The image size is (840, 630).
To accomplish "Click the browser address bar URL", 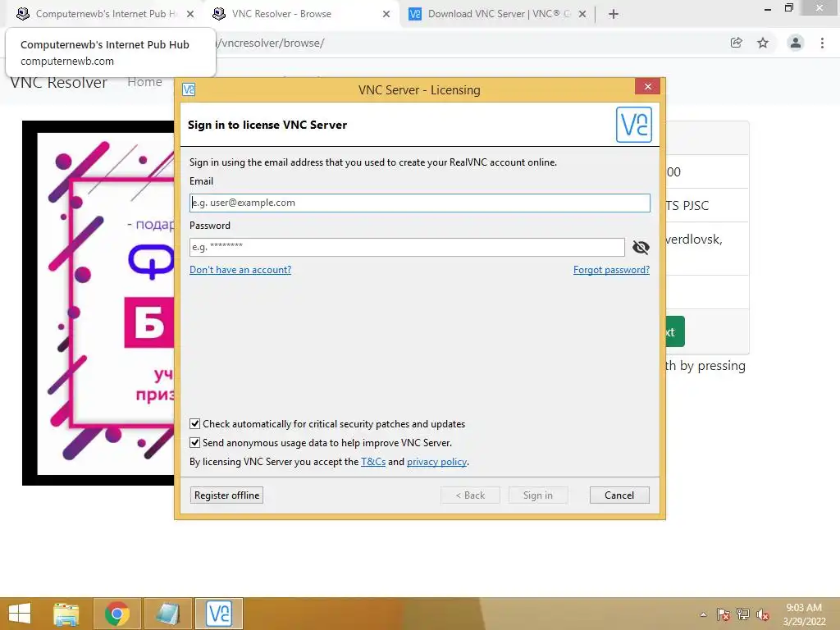I will click(270, 43).
